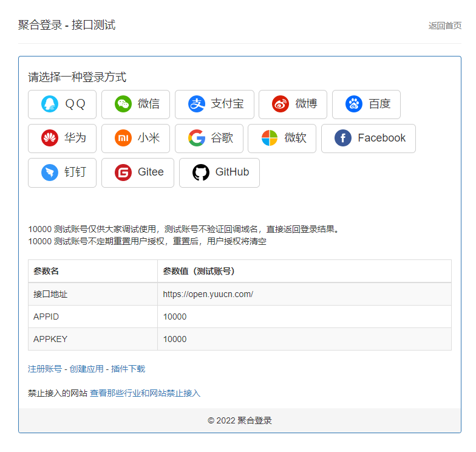476x452 pixels.
Task: Click the GitHub label text
Action: tap(232, 172)
